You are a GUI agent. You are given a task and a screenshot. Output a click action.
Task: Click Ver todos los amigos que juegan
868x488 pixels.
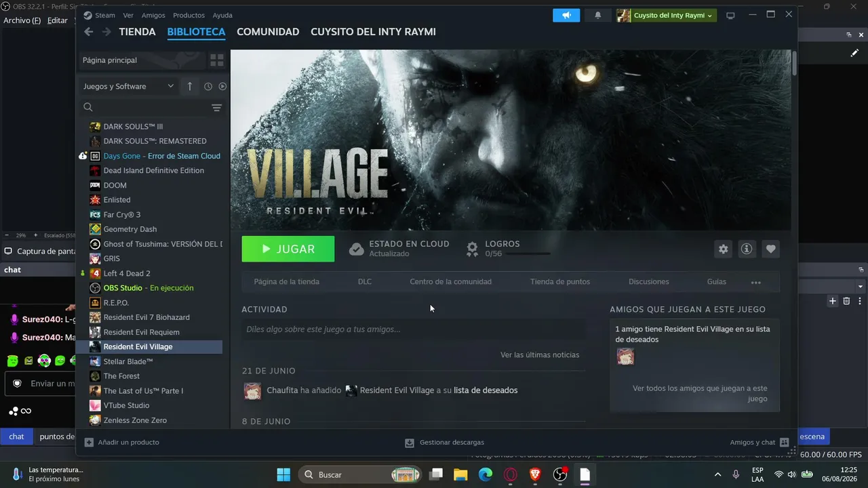coord(700,393)
